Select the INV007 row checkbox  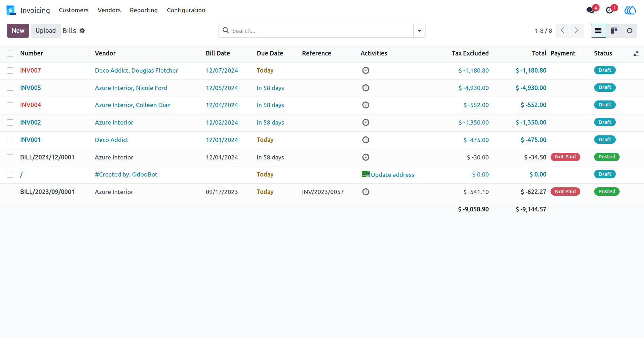(x=10, y=70)
